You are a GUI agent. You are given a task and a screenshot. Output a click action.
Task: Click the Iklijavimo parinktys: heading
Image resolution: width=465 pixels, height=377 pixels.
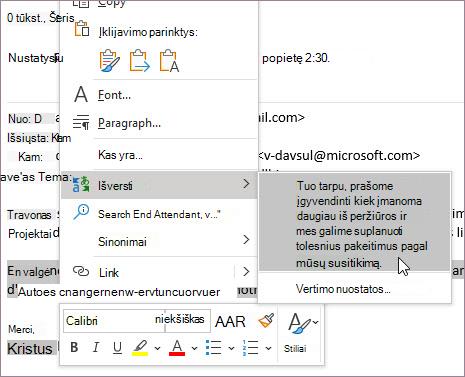tap(148, 32)
